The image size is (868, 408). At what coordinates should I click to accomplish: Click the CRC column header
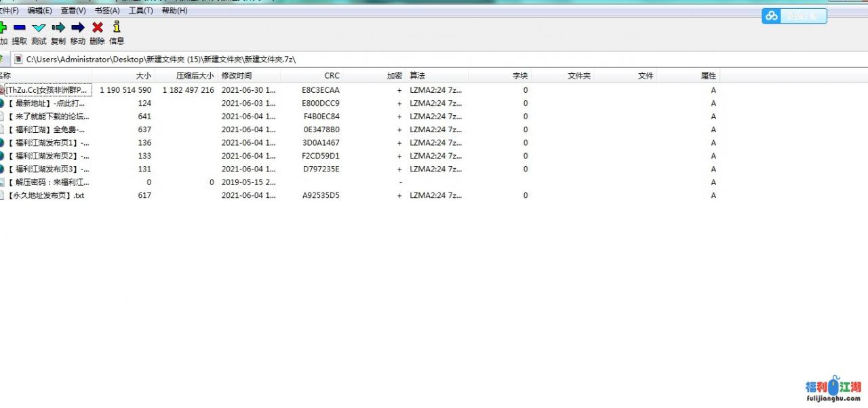click(332, 76)
